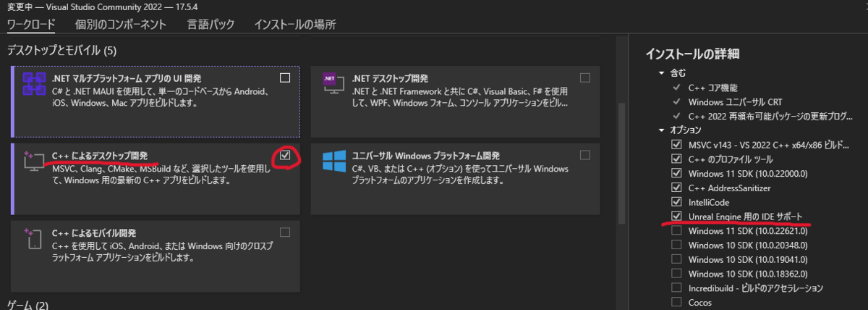
Task: Select the C++ によるデスクトップ開発 card title
Action: [100, 155]
